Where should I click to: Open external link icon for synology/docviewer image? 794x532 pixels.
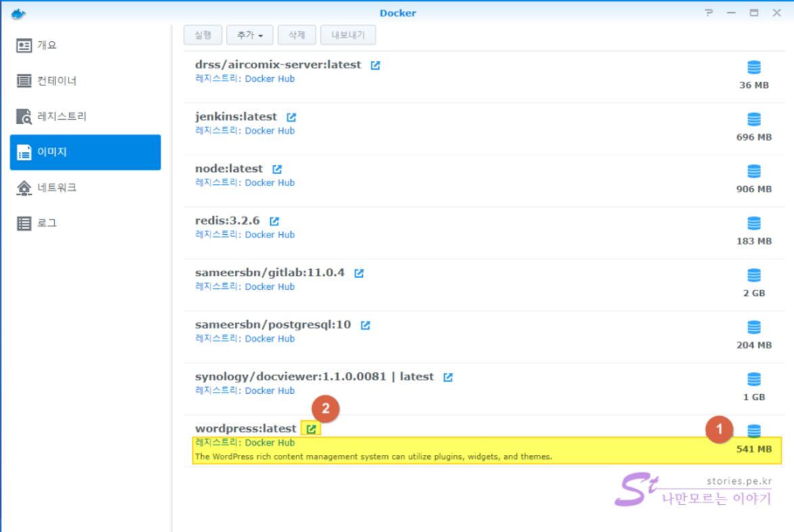click(x=448, y=377)
